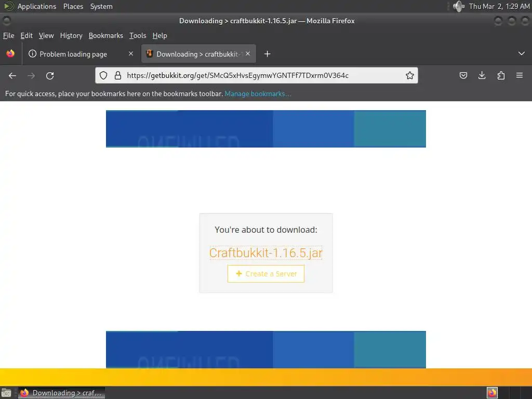The height and width of the screenshot is (399, 532).
Task: List all tabs with the chevron
Action: [x=522, y=54]
